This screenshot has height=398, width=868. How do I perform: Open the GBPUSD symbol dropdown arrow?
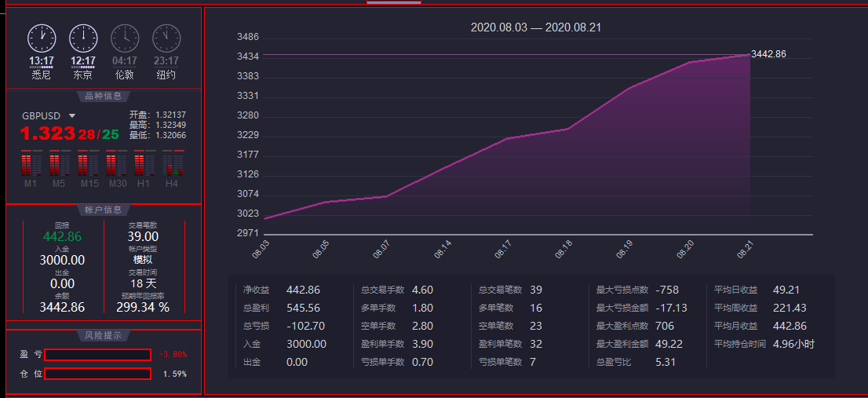72,116
